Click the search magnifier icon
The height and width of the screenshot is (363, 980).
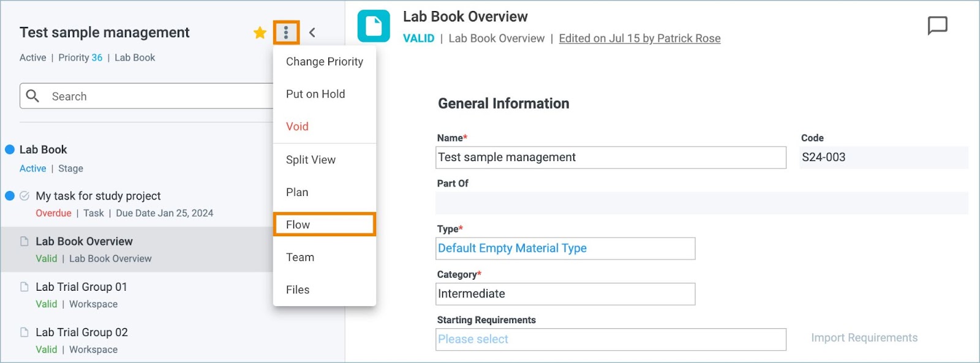point(33,96)
